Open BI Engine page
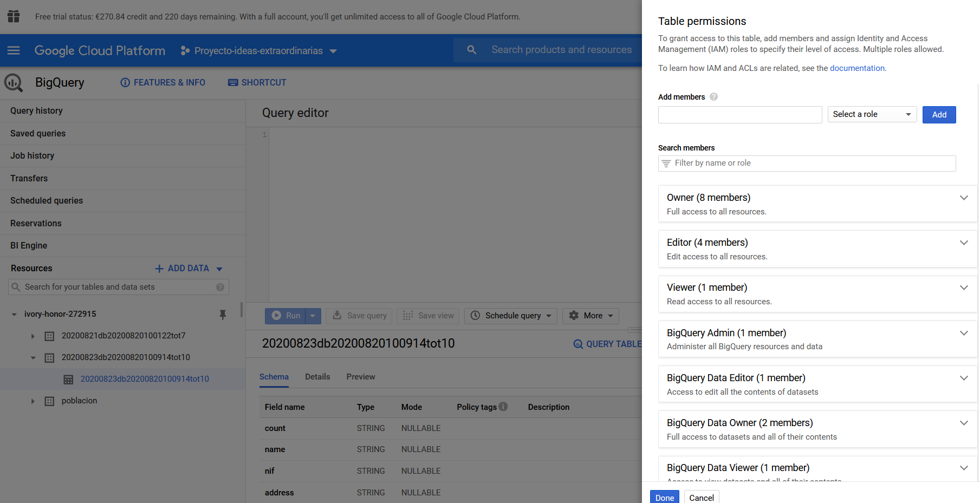 (122, 246)
